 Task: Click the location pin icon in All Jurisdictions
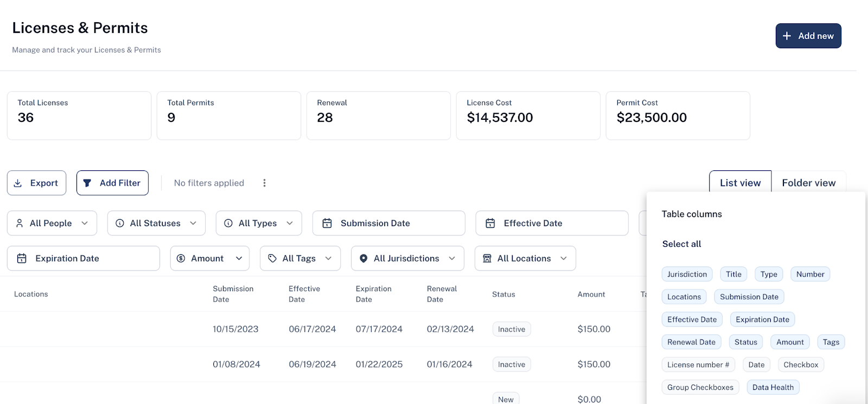tap(363, 259)
